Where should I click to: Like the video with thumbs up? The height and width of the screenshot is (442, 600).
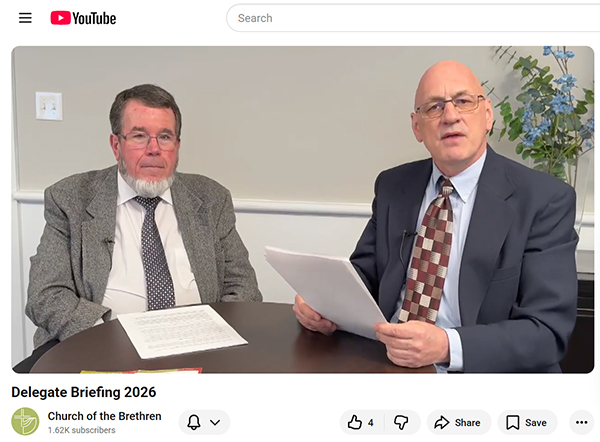(x=362, y=422)
